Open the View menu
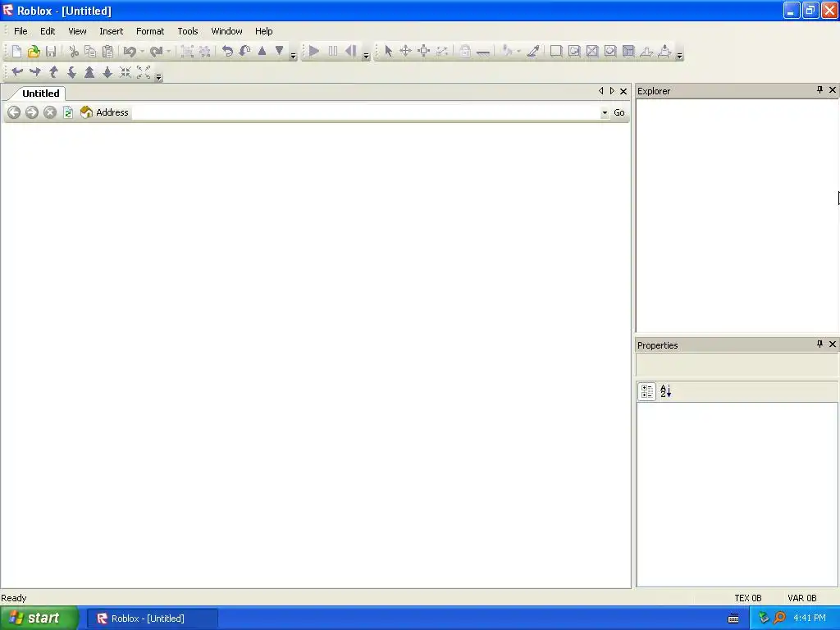The width and height of the screenshot is (840, 630). (x=77, y=31)
